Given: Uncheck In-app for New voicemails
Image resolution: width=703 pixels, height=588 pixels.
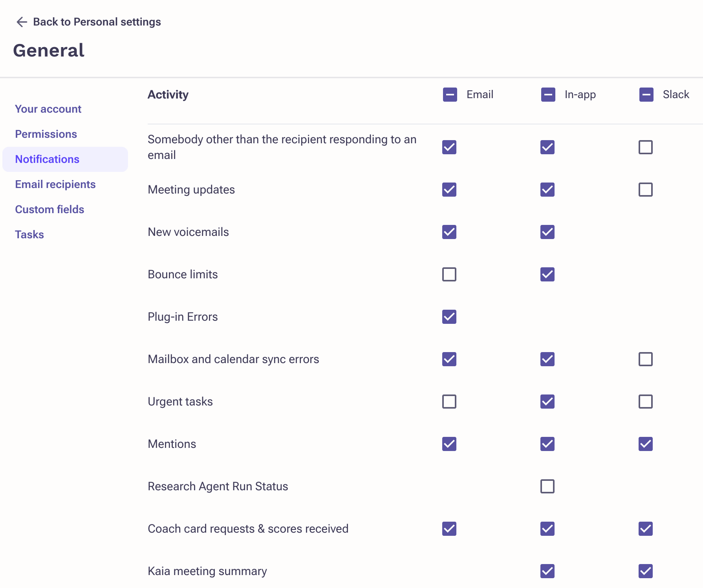Looking at the screenshot, I should click(x=547, y=232).
